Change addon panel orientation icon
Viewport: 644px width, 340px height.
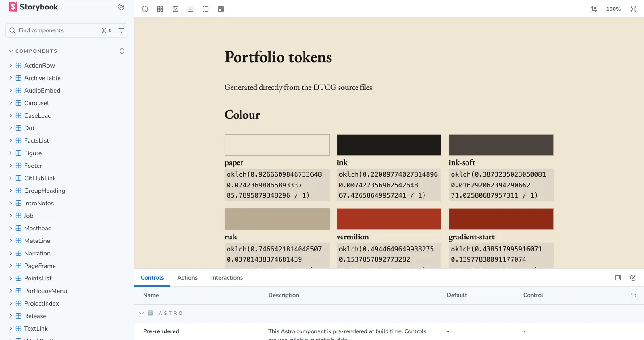[618, 278]
